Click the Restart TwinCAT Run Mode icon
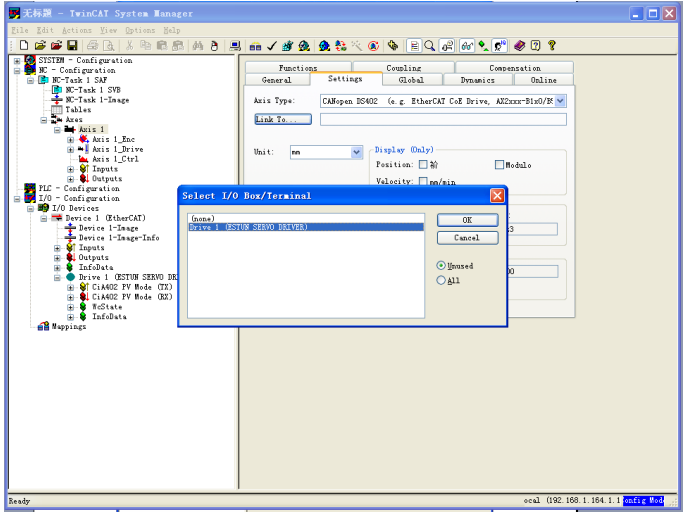 click(304, 45)
